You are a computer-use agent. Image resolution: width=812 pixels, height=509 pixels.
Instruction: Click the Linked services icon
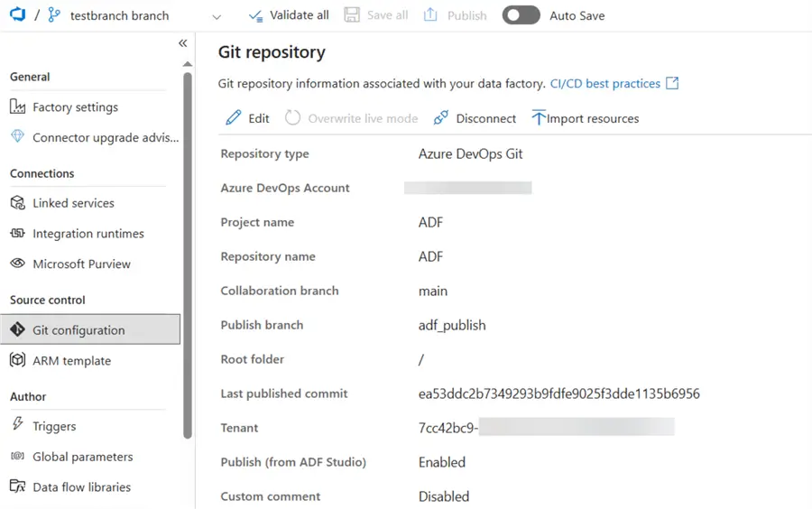click(18, 202)
